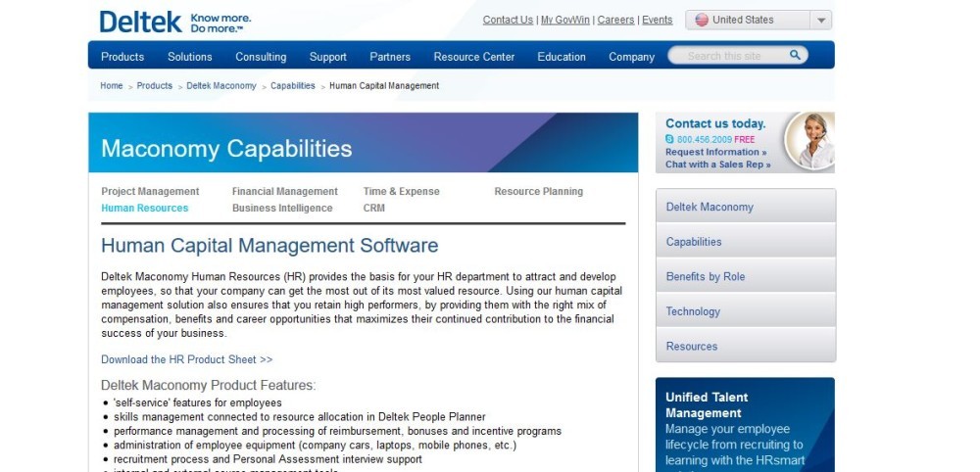Open the Products menu

[x=122, y=57]
